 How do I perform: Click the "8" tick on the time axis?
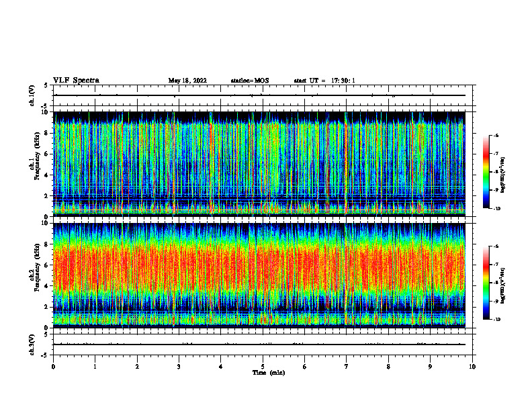(388, 367)
